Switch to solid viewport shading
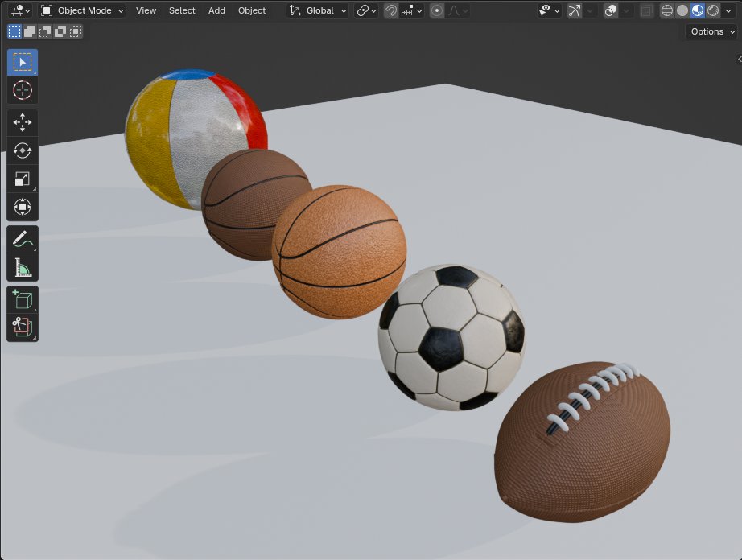 click(682, 10)
